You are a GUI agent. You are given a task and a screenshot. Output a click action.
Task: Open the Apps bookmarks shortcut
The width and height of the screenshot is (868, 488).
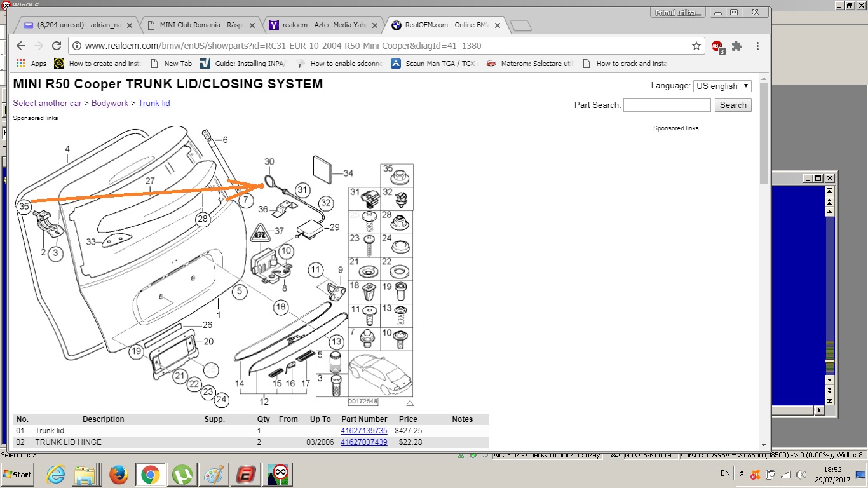(32, 64)
